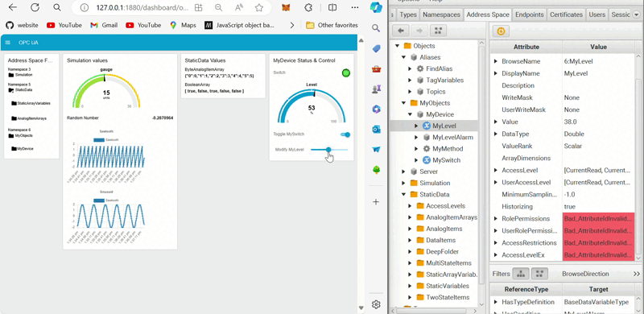The height and width of the screenshot is (314, 644).
Task: Select the MyMethod tree item
Action: 443,149
